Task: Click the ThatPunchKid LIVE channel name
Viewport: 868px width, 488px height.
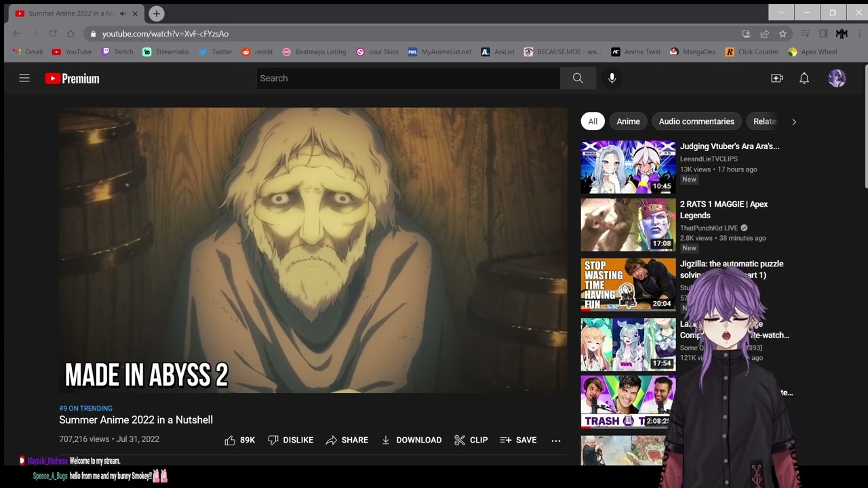Action: tap(709, 228)
